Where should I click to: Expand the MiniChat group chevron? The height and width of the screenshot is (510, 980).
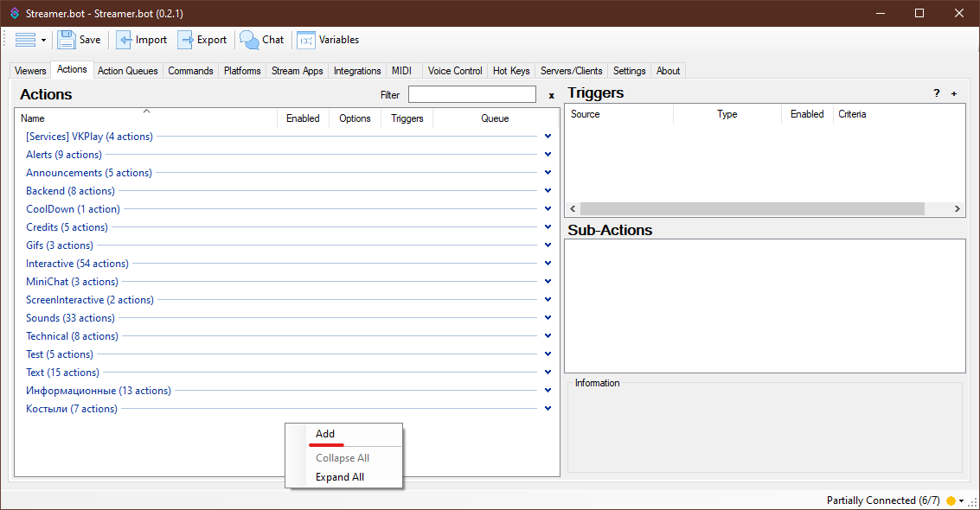tap(548, 281)
